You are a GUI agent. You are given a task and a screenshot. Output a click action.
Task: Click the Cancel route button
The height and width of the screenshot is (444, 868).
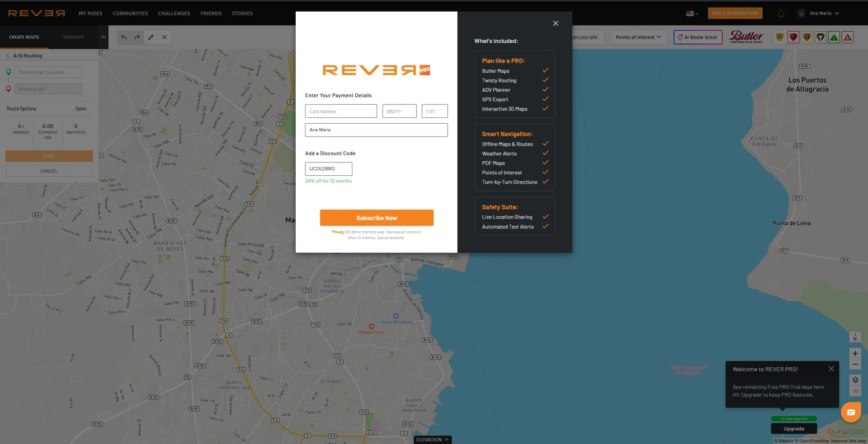pyautogui.click(x=49, y=171)
